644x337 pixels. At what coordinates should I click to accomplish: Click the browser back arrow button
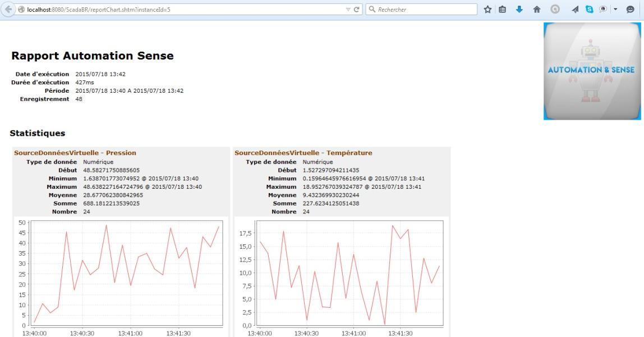coord(8,10)
